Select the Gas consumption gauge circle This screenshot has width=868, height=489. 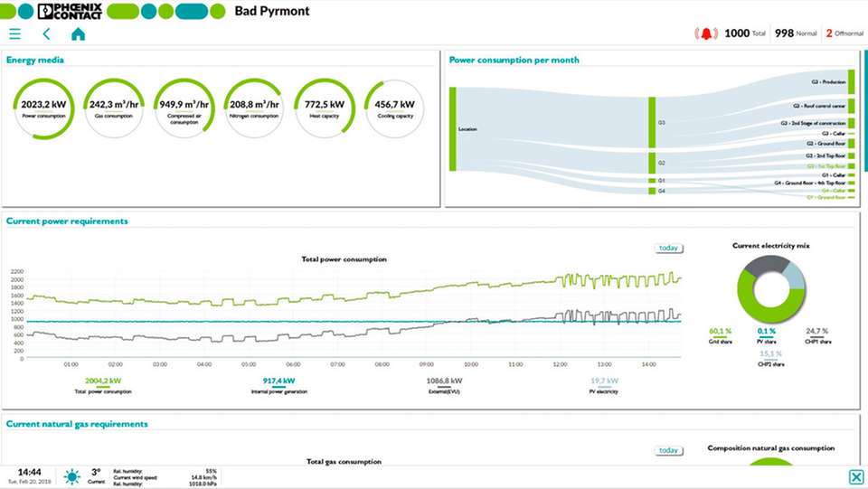coord(113,108)
